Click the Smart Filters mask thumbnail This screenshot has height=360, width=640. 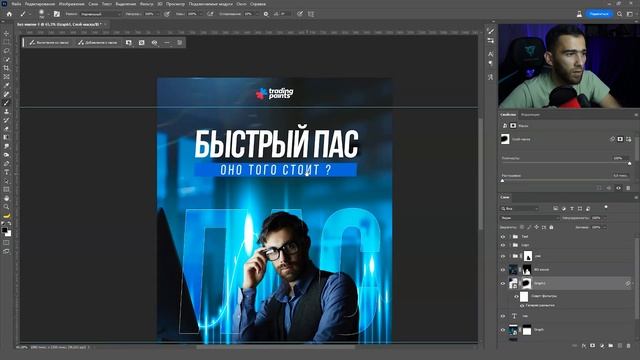[x=524, y=296]
